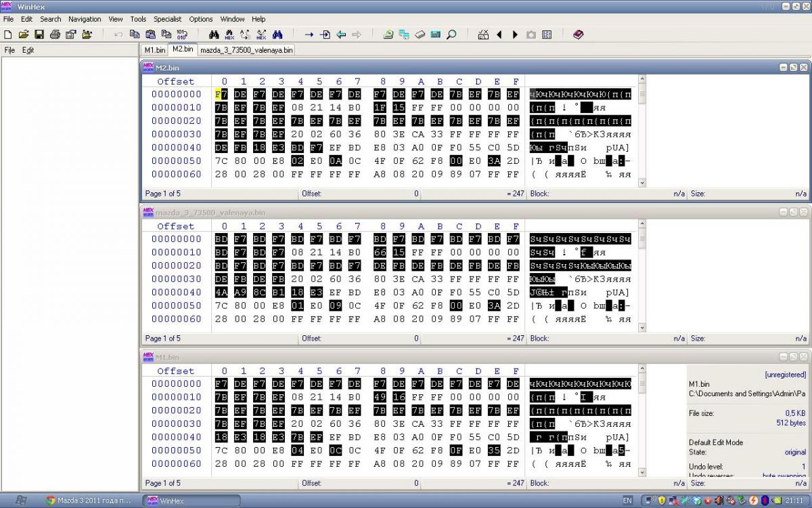
Task: Click the Find Hex Values icon
Action: (229, 34)
